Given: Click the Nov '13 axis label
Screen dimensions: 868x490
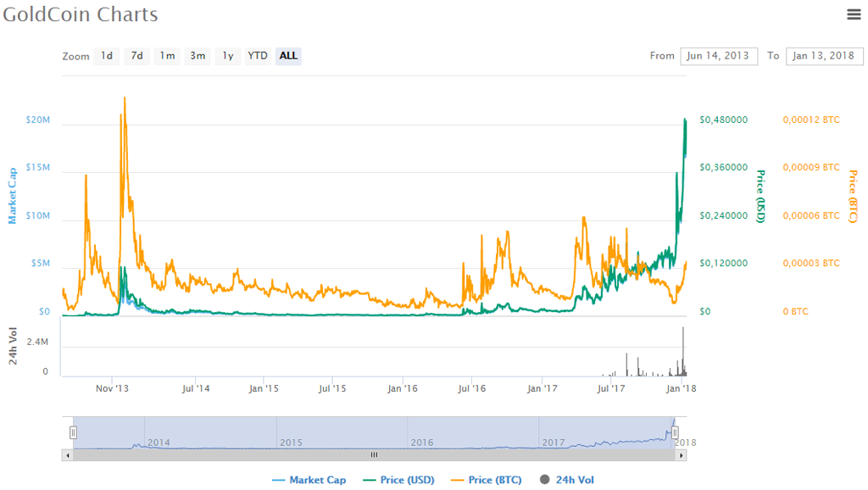Looking at the screenshot, I should pyautogui.click(x=113, y=388).
